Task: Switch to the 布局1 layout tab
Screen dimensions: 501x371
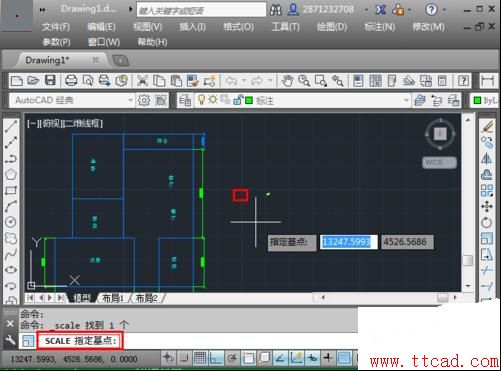Action: (113, 298)
